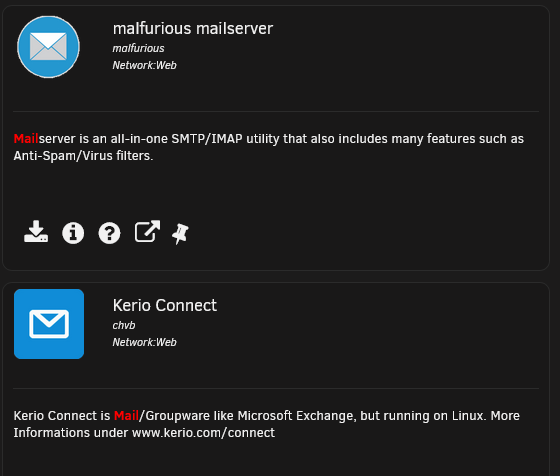Image resolution: width=560 pixels, height=476 pixels.
Task: Click the Kerio Connect blue mail logo
Action: (49, 324)
